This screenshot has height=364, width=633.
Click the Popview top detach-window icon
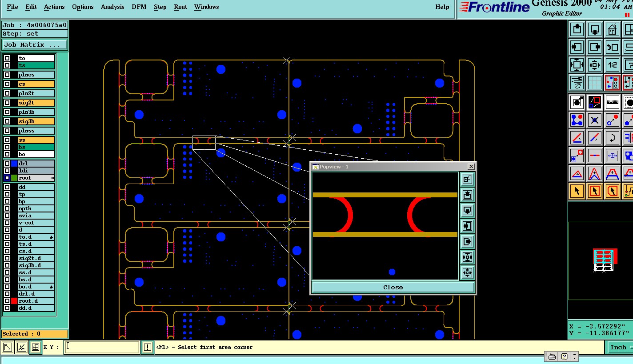pyautogui.click(x=467, y=179)
